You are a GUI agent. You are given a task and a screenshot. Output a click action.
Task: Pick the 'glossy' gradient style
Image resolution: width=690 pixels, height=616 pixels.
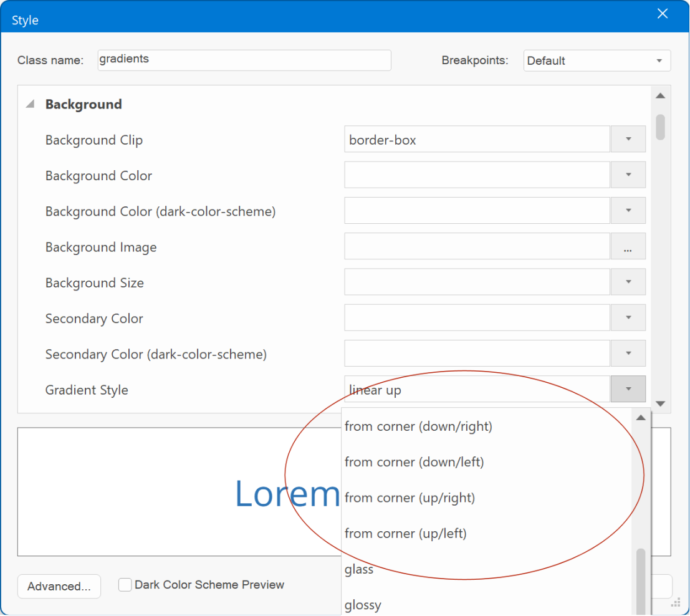tap(363, 605)
